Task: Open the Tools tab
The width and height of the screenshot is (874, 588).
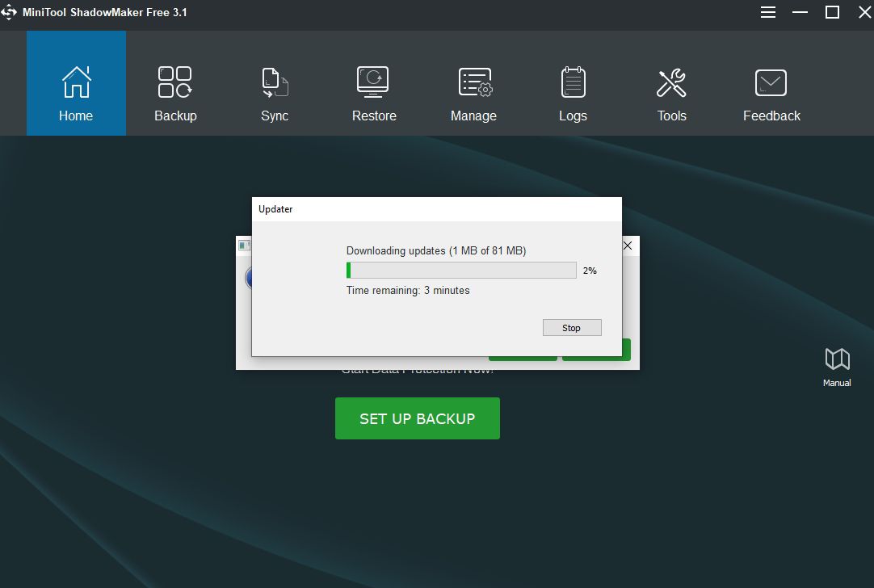Action: tap(672, 83)
